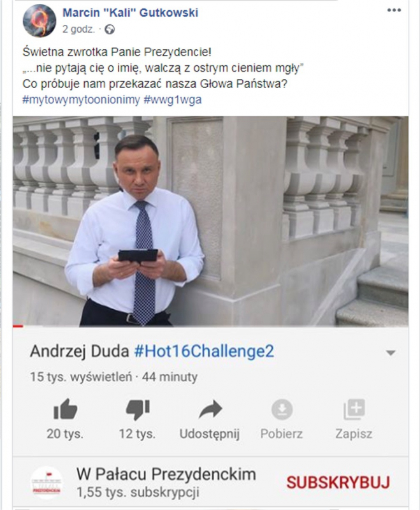Click the Zapisz save-to-playlist icon
The image size is (420, 510).
[354, 409]
